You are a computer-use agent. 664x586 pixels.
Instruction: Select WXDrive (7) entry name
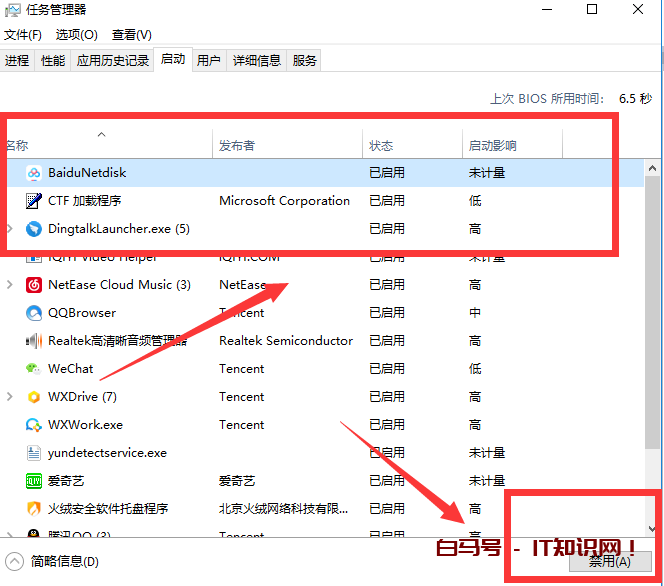point(82,396)
